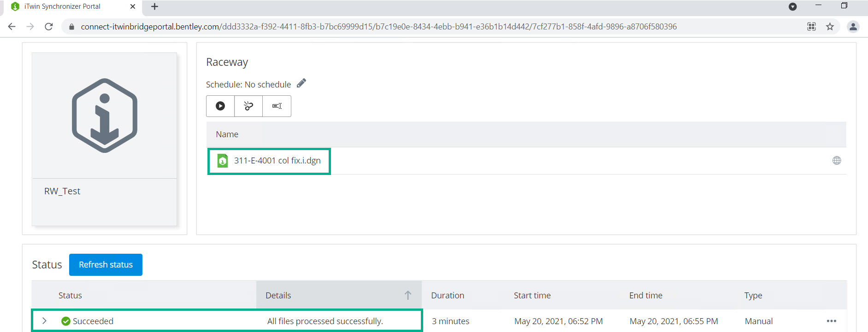Click the start time May 20, 2021, 06:52 PM
The height and width of the screenshot is (332, 868).
(559, 321)
